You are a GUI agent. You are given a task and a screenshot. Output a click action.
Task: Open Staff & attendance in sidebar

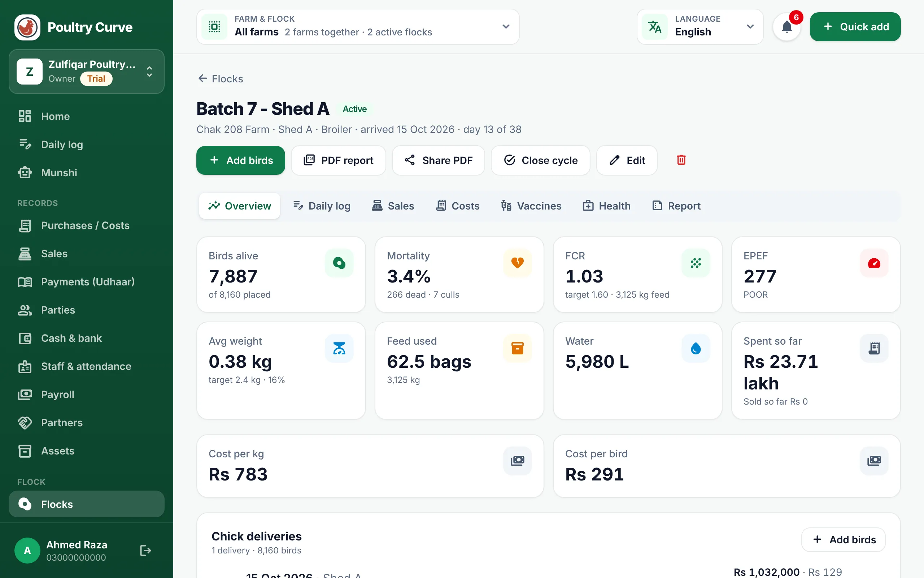[87, 366]
